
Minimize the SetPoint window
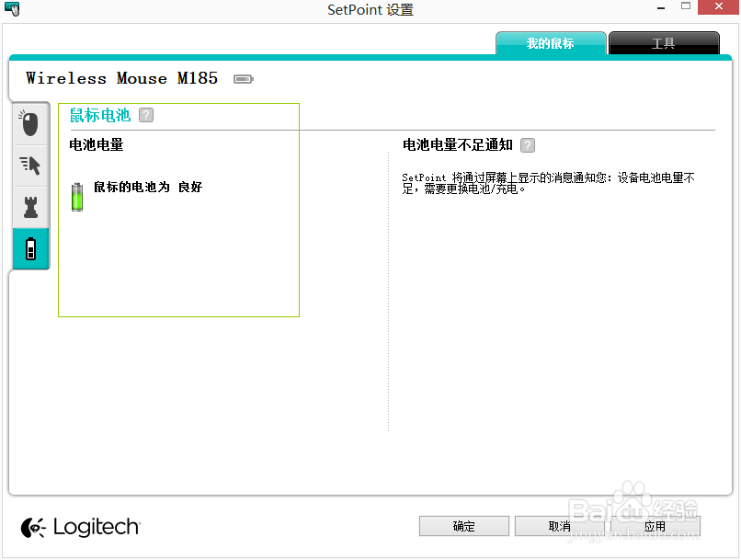coord(661,7)
